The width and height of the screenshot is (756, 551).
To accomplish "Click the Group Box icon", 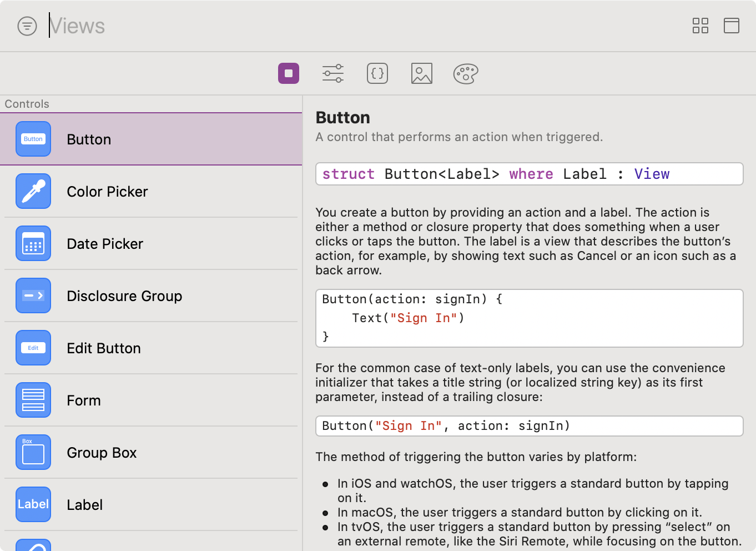I will tap(33, 452).
